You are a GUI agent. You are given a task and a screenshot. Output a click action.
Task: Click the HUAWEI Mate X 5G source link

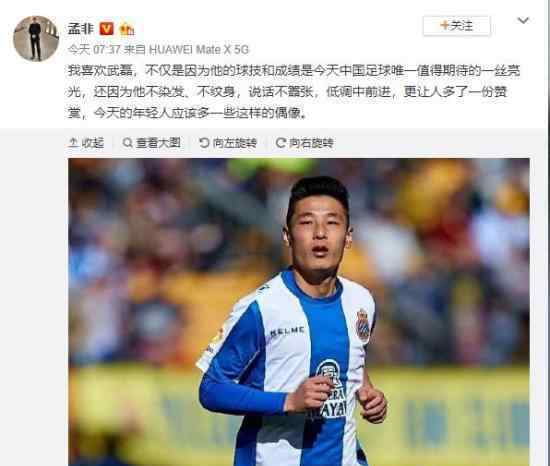click(x=199, y=49)
